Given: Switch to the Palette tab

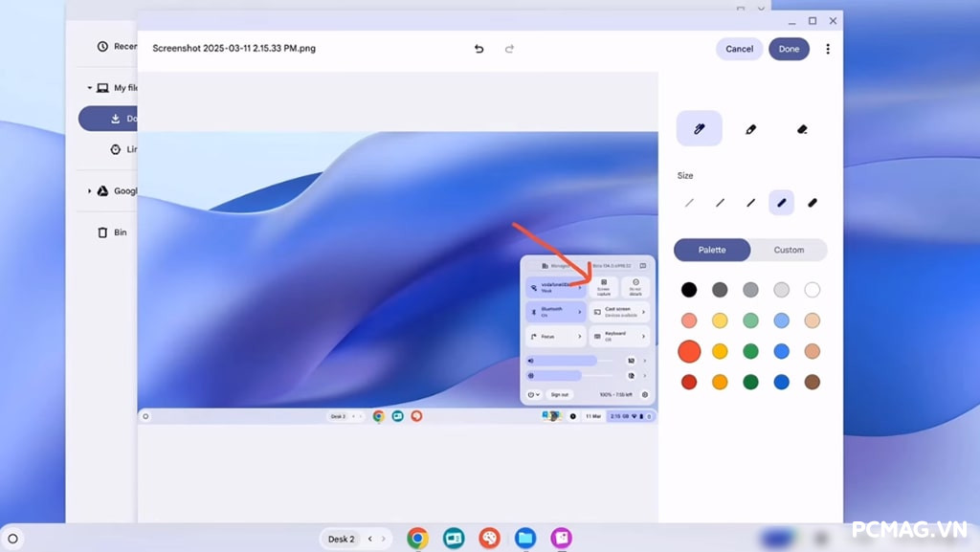Looking at the screenshot, I should coord(712,250).
